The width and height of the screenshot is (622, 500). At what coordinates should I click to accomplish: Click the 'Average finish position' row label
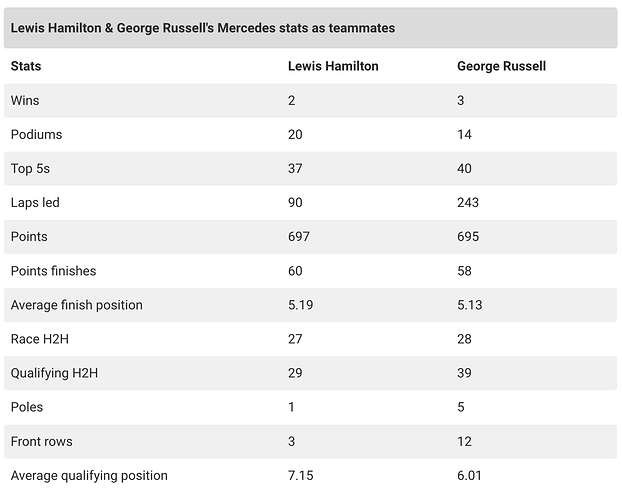coord(76,304)
